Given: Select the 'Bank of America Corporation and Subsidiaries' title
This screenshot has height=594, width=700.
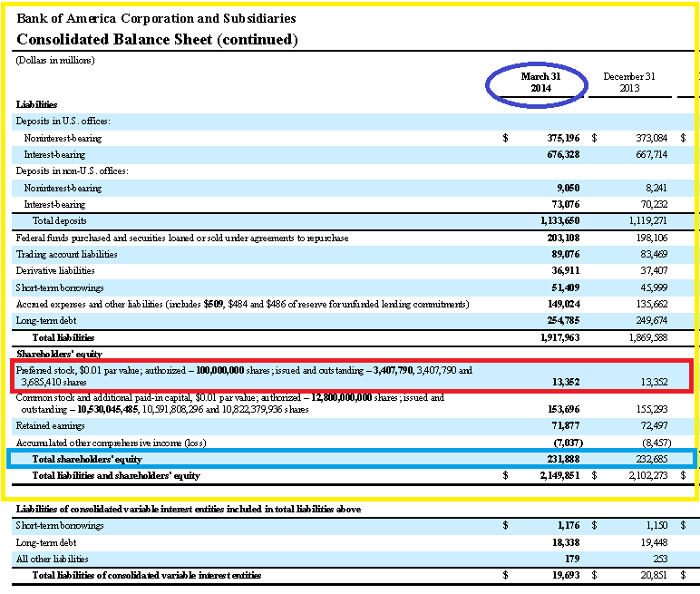Looking at the screenshot, I should (156, 18).
